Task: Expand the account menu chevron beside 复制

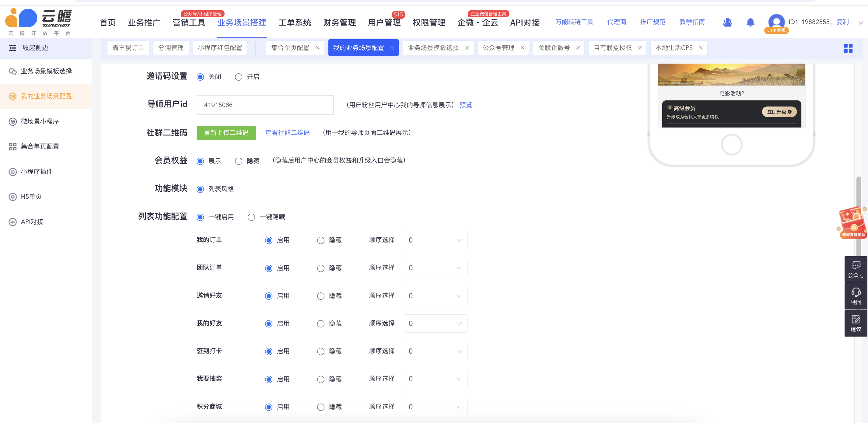Action: point(860,23)
